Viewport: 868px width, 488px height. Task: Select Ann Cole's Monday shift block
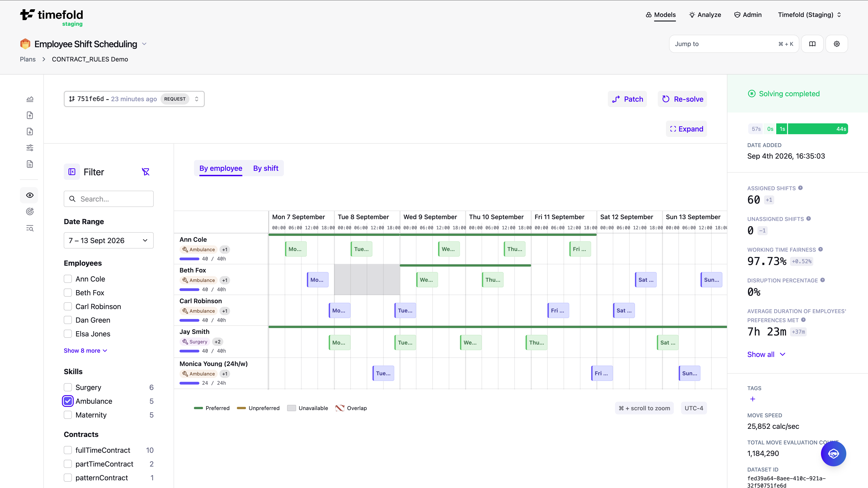click(x=295, y=249)
